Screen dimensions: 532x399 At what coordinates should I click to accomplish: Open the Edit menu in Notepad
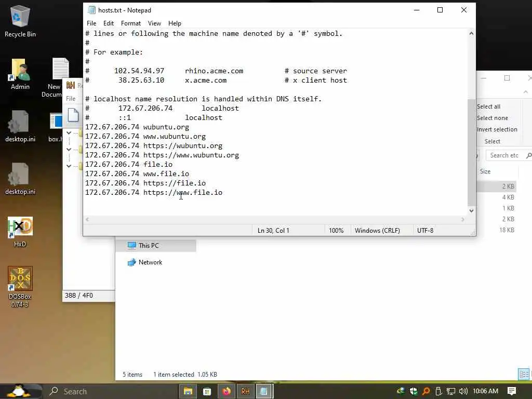click(109, 23)
